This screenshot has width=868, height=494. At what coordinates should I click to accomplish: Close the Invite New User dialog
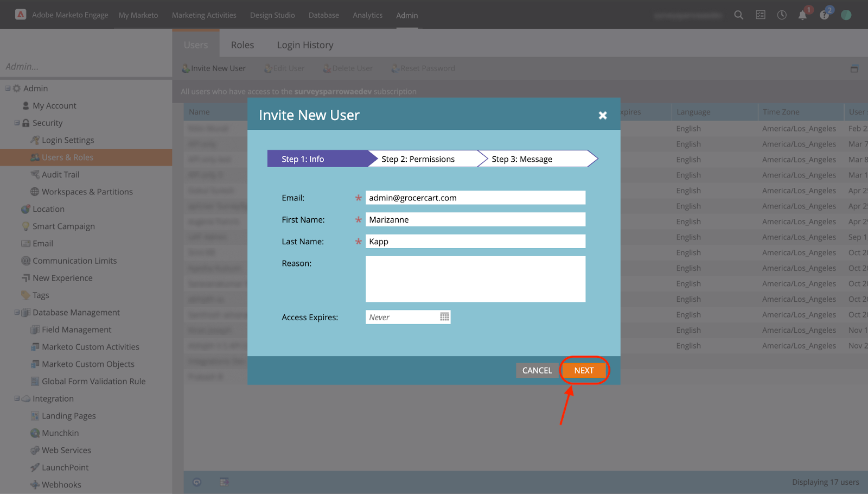[602, 115]
